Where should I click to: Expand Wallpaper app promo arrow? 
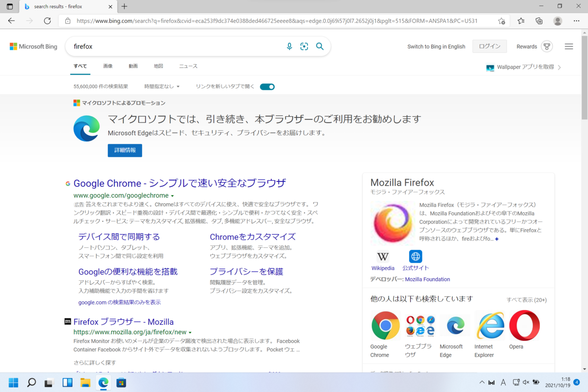coord(560,68)
